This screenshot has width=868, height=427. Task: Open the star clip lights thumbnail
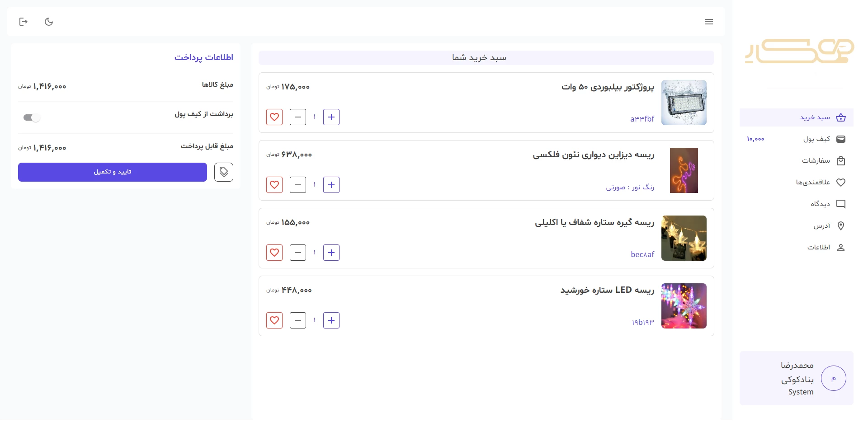pyautogui.click(x=684, y=238)
